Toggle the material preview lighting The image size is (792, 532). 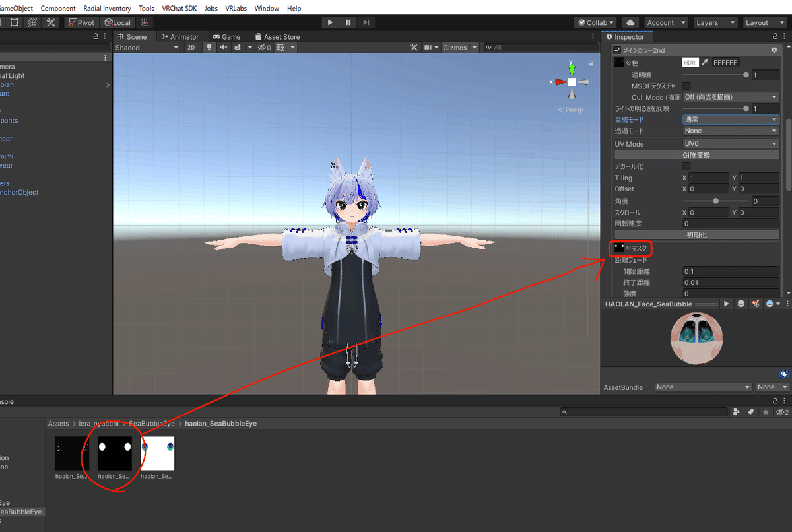(x=756, y=304)
